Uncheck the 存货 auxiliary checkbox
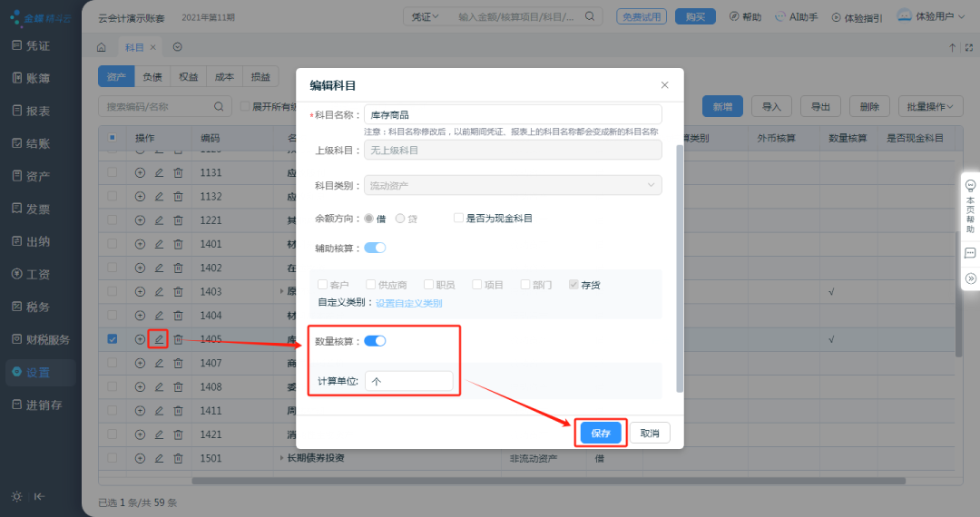Screen dimensions: 980x517 point(573,285)
